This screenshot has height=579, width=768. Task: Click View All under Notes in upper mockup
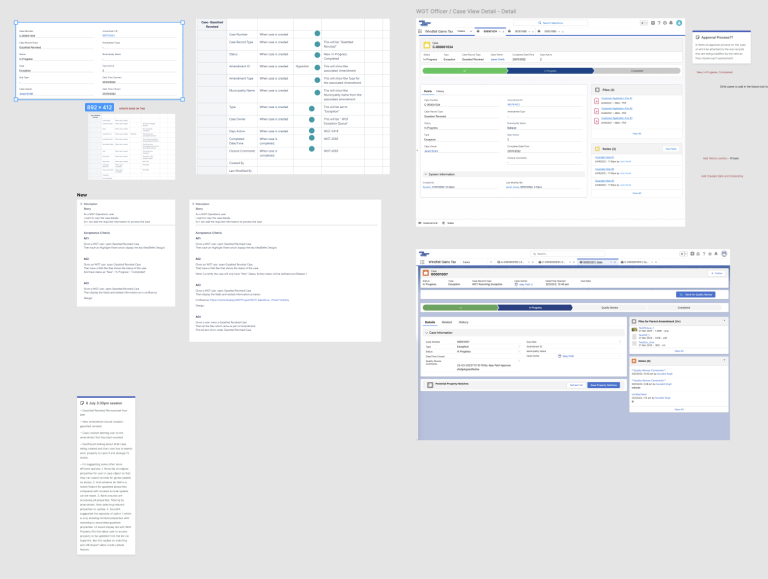pos(636,193)
